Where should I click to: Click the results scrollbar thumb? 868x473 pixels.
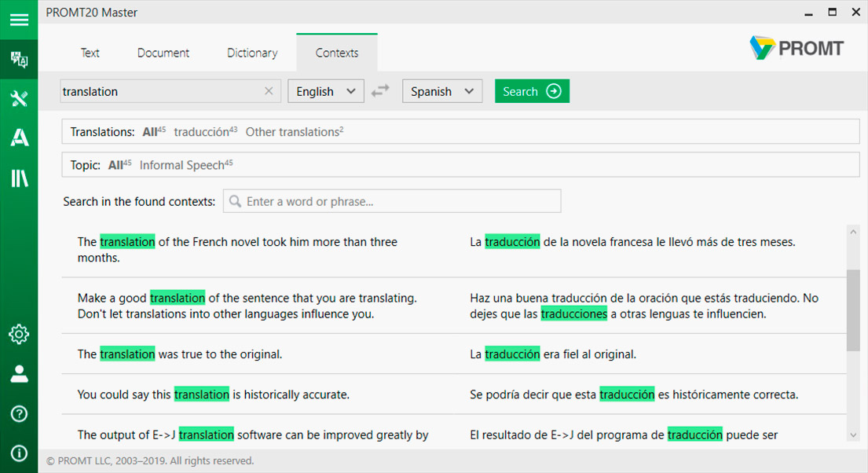852,310
